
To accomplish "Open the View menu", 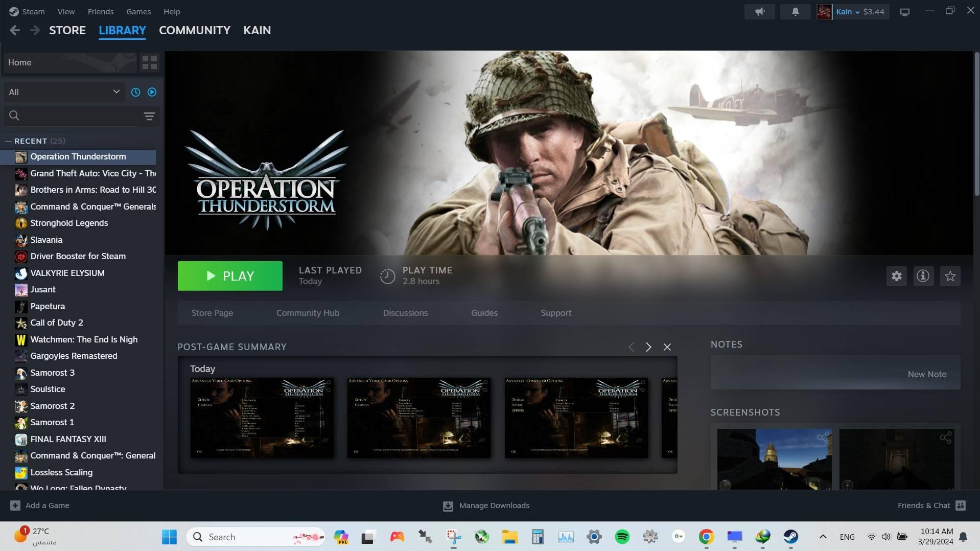I will click(x=66, y=12).
